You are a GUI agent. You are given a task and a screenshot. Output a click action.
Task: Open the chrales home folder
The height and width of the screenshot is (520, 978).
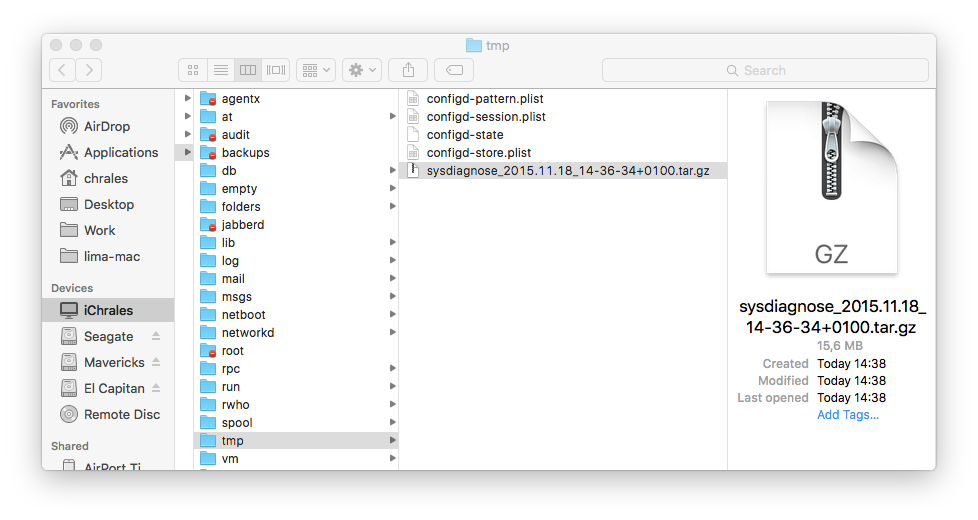pyautogui.click(x=107, y=178)
